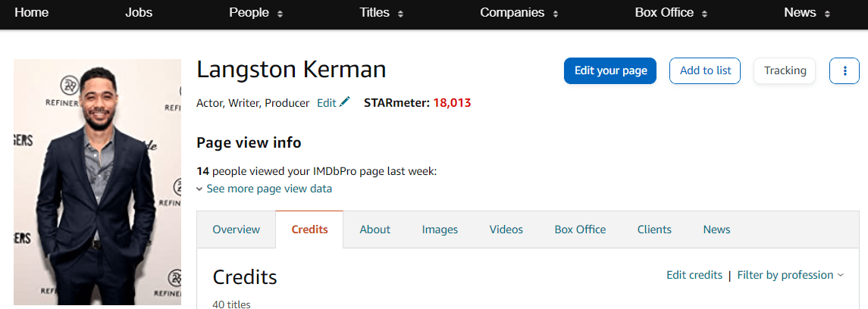Screen dimensions: 868x309
Task: Open the Box Office navigation dropdown
Action: 671,13
